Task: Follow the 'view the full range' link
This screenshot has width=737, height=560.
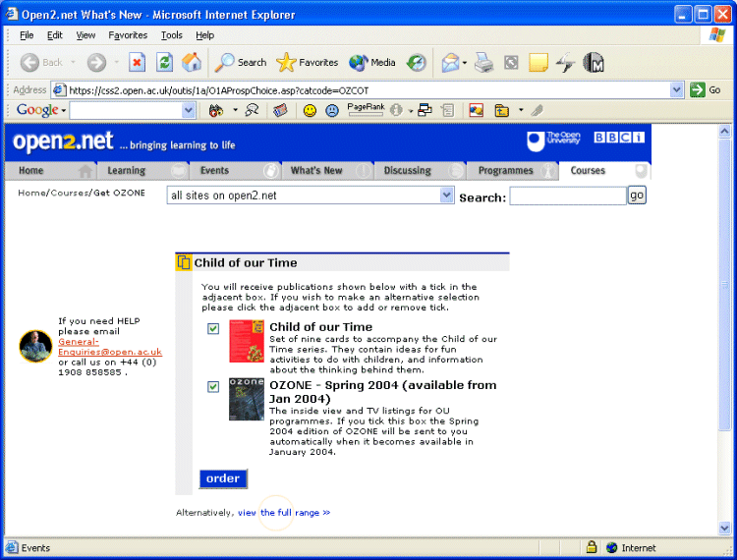Action: [x=284, y=513]
